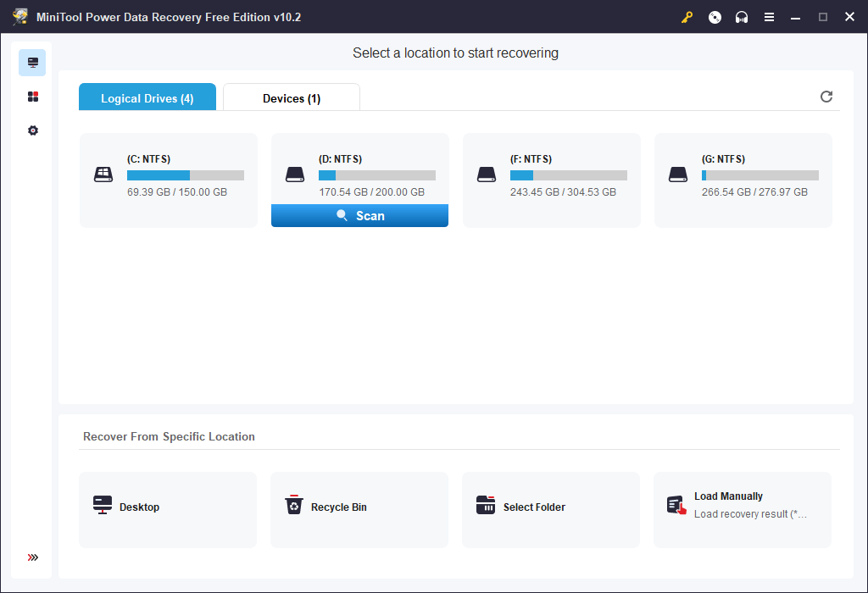The width and height of the screenshot is (868, 593).
Task: Select the F: NTFS drive card
Action: pyautogui.click(x=551, y=175)
